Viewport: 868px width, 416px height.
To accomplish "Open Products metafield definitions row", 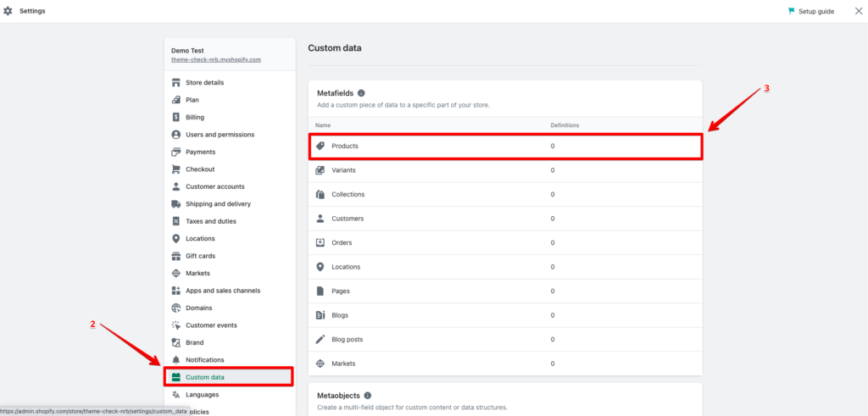I will click(x=505, y=146).
